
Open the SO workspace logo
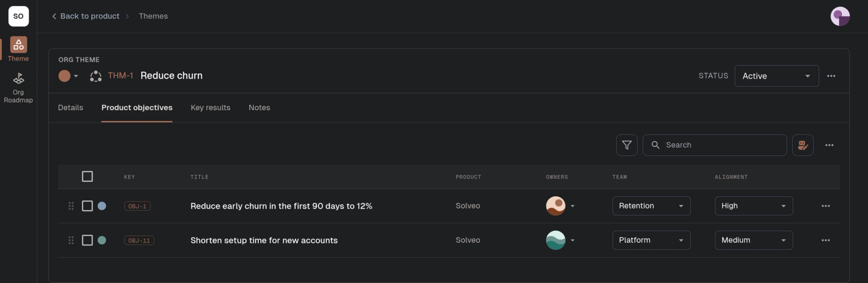pos(18,16)
